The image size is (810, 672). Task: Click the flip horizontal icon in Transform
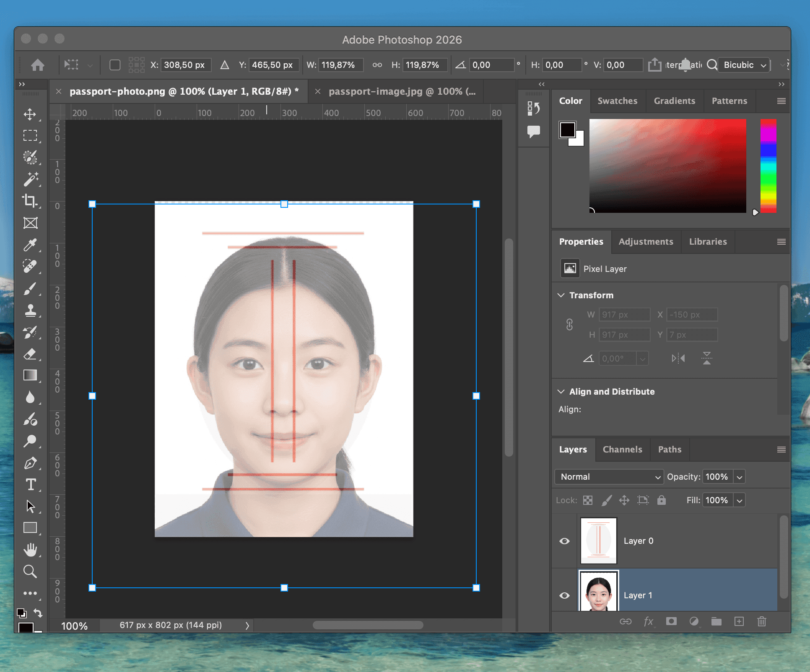click(678, 358)
